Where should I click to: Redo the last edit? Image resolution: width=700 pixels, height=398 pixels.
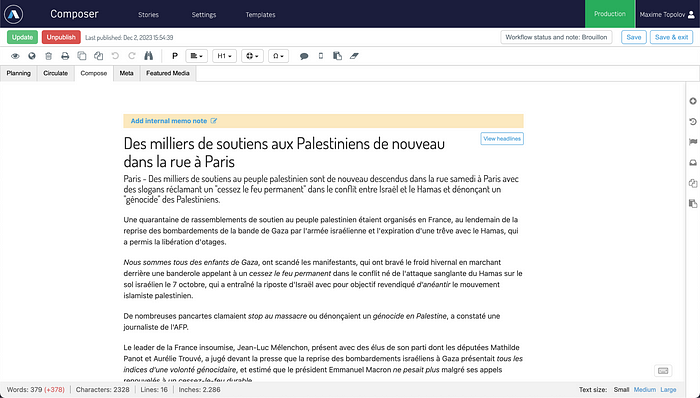tap(132, 56)
